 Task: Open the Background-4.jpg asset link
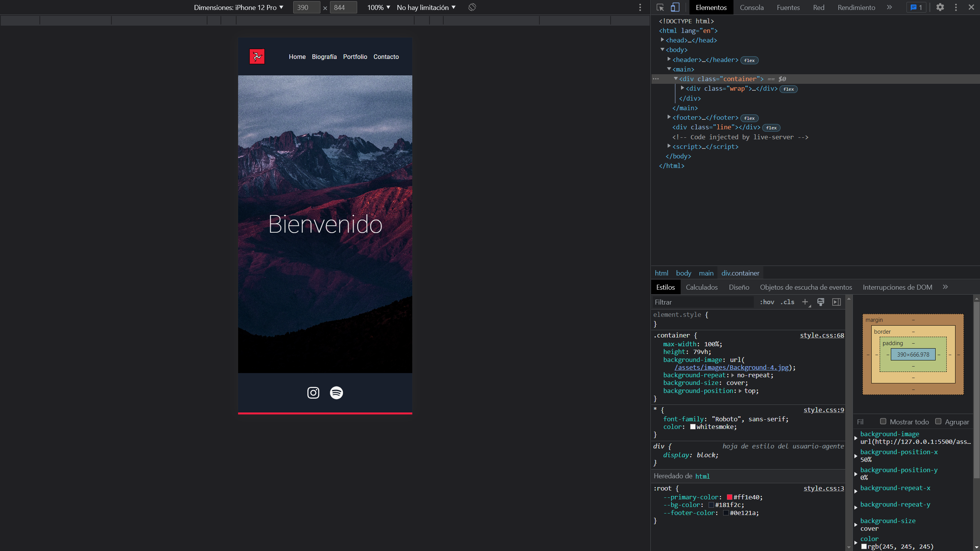[x=732, y=367]
